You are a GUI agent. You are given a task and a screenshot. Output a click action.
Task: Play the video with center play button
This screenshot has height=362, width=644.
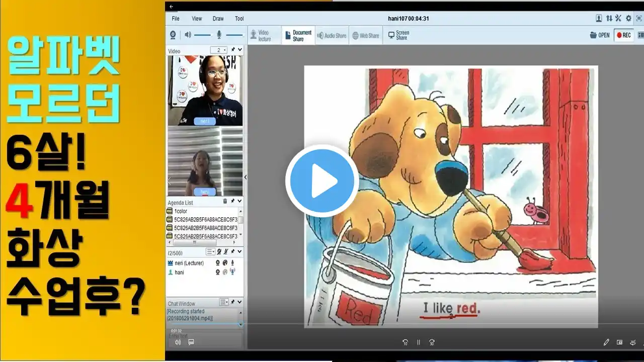pyautogui.click(x=322, y=181)
